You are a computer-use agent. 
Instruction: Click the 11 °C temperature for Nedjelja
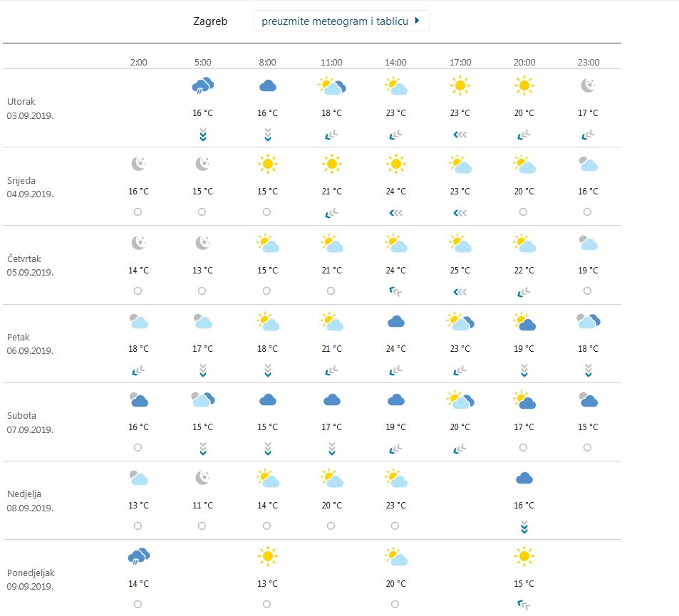203,506
